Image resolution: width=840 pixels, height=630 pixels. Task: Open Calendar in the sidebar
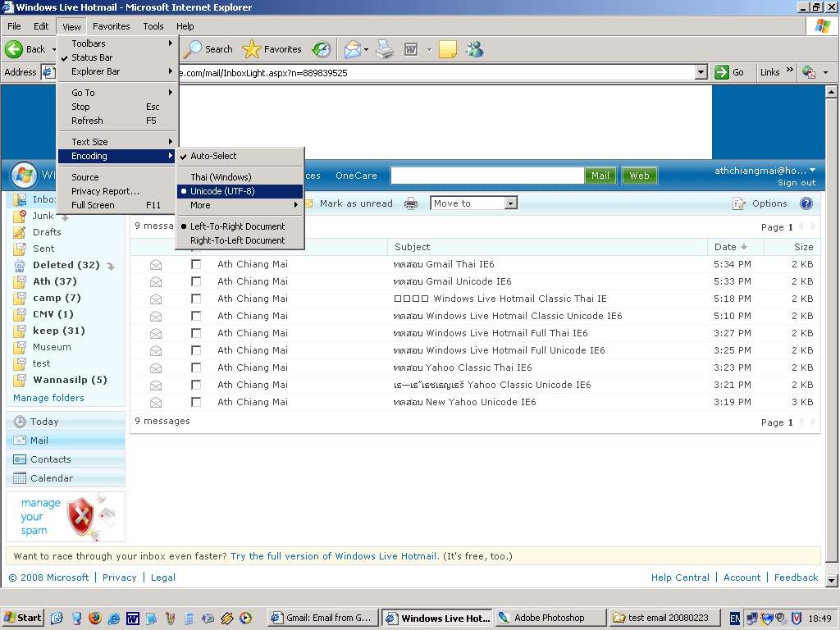click(52, 478)
